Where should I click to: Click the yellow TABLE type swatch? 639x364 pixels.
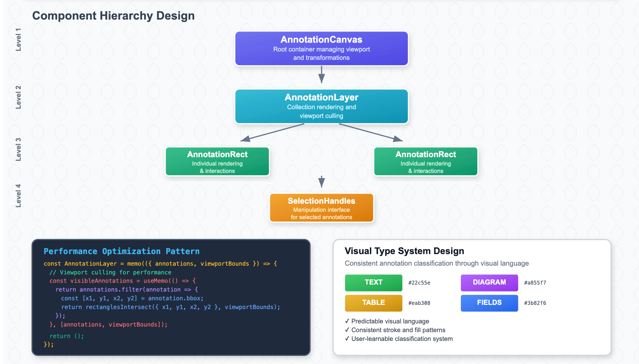coord(373,303)
